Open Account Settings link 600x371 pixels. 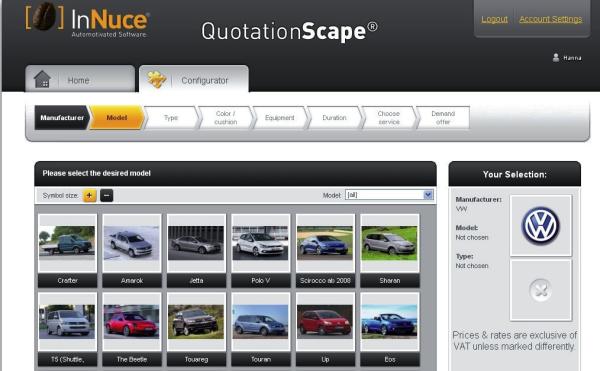pyautogui.click(x=551, y=19)
